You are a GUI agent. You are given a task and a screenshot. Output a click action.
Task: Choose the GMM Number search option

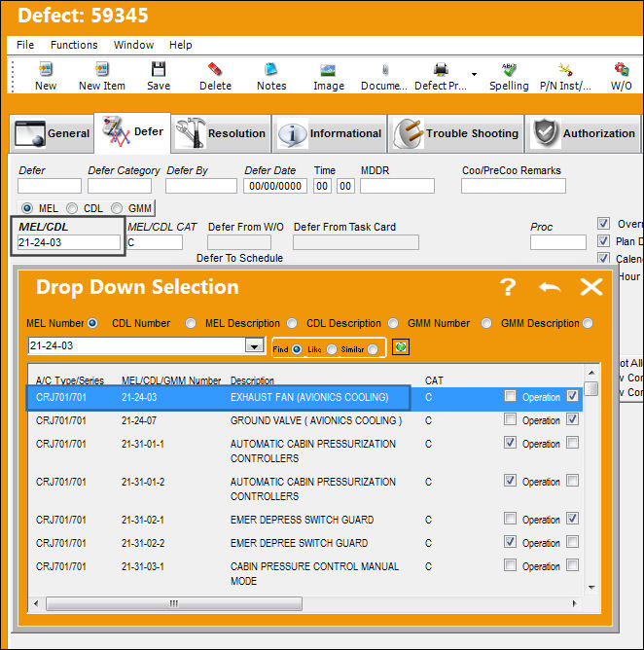click(486, 323)
